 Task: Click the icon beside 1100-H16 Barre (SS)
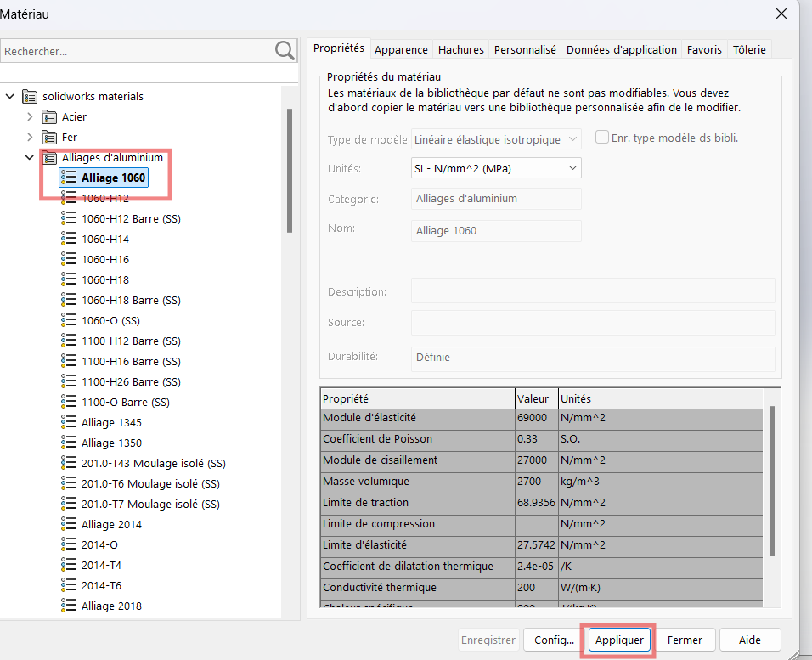coord(68,361)
